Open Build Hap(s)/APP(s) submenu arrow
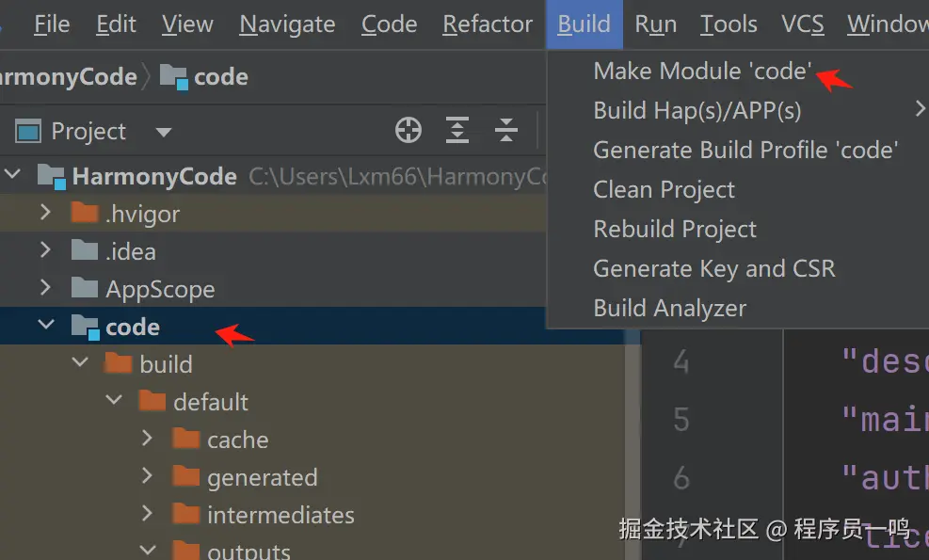929x560 pixels. click(x=920, y=110)
